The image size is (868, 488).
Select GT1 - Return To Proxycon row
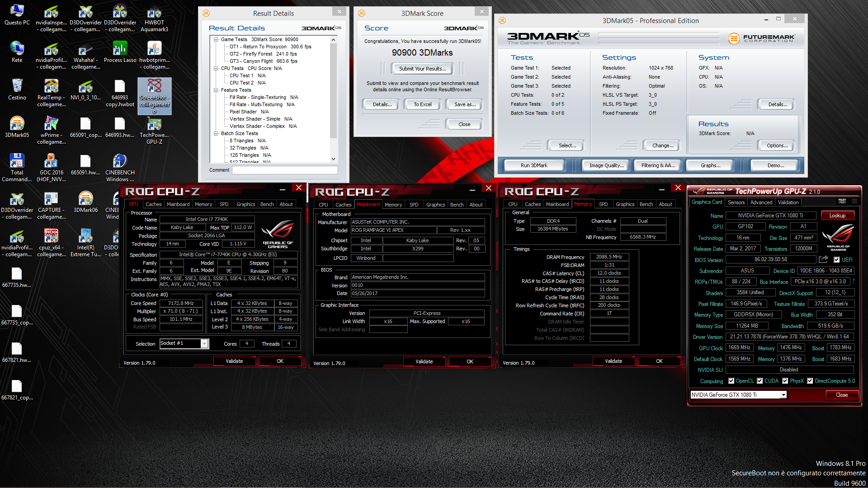[x=270, y=47]
